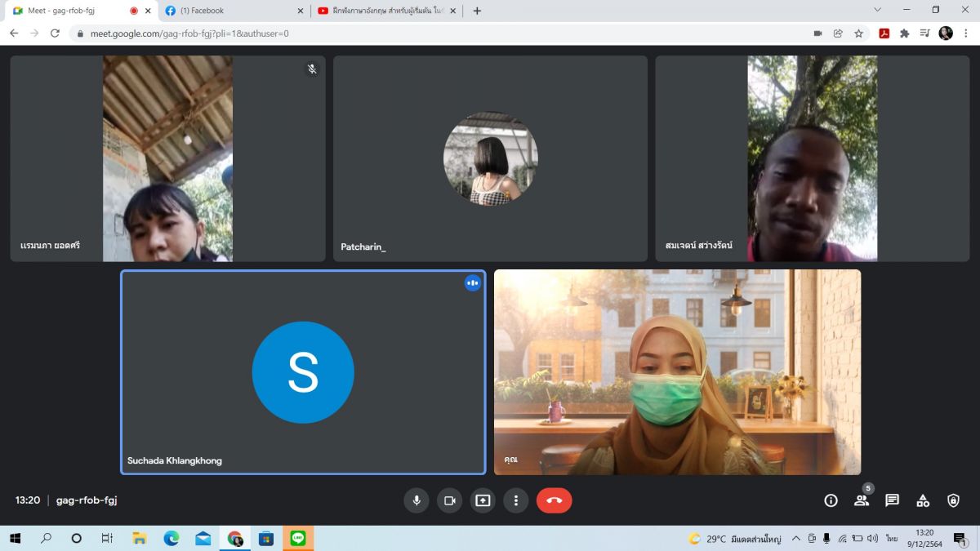Open the meeting details info icon
The image size is (980, 551).
(831, 500)
